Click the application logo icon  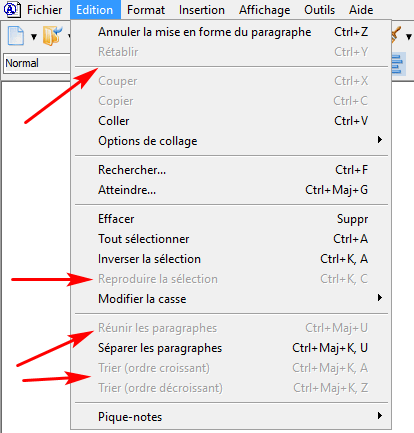11,9
